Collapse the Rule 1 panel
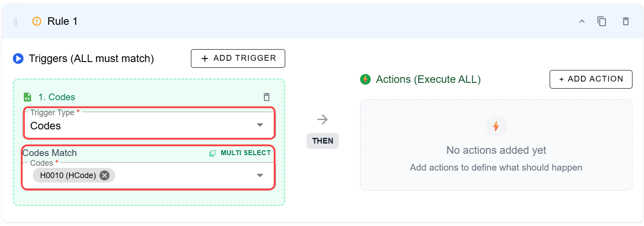 (x=582, y=21)
